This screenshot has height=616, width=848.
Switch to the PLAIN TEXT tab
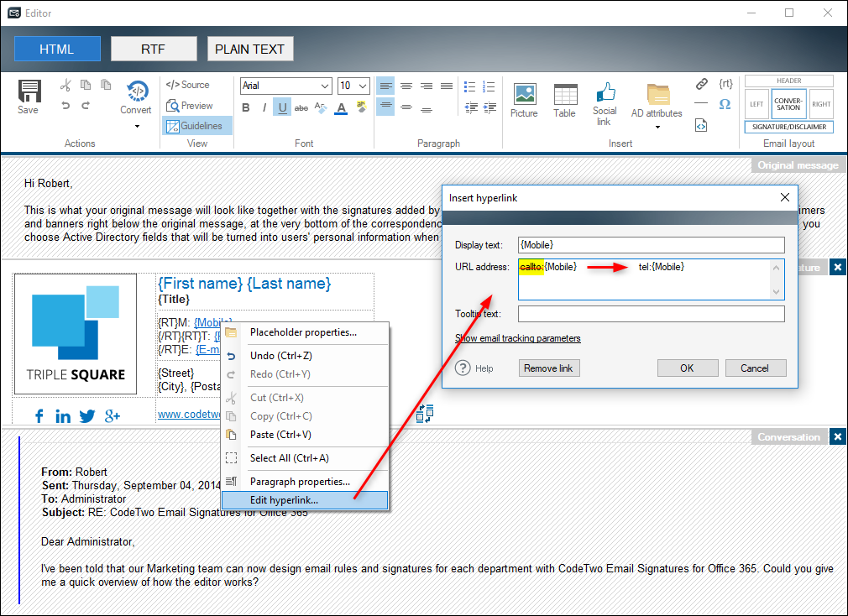pyautogui.click(x=250, y=49)
